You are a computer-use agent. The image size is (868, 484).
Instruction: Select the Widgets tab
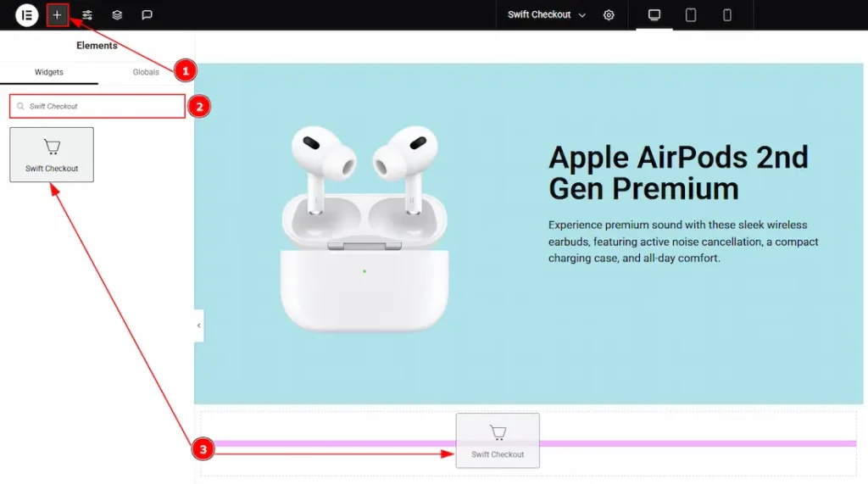48,72
